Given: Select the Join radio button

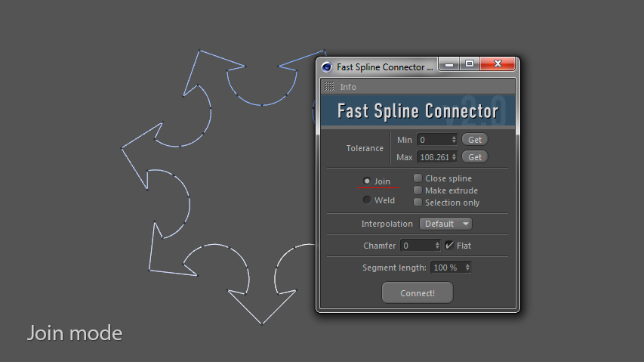Looking at the screenshot, I should pos(367,181).
